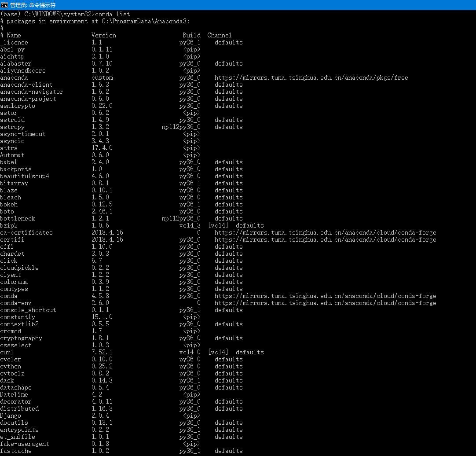Click the window title '管理员: 命令提示符'
This screenshot has height=456, width=476.
[33, 5]
